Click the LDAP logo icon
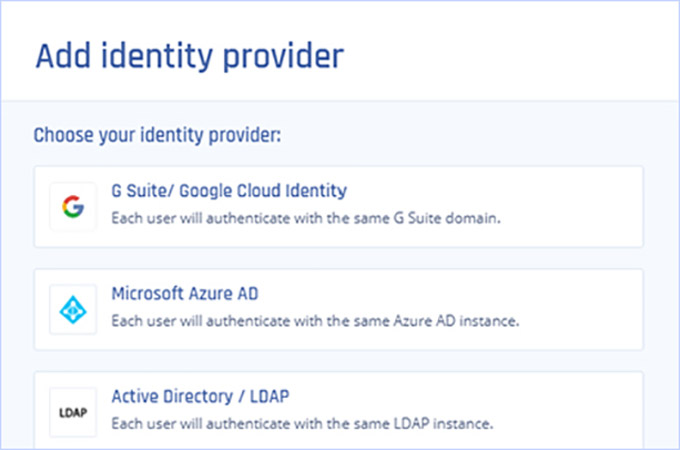 pos(73,412)
